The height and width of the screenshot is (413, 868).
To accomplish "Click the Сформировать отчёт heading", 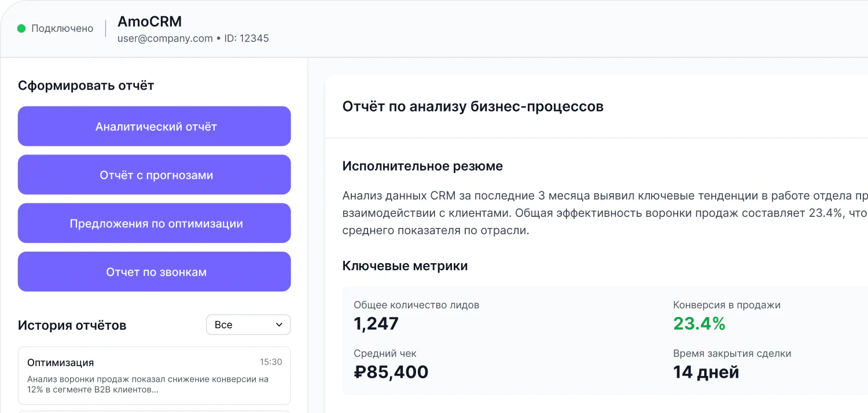I will (x=86, y=86).
